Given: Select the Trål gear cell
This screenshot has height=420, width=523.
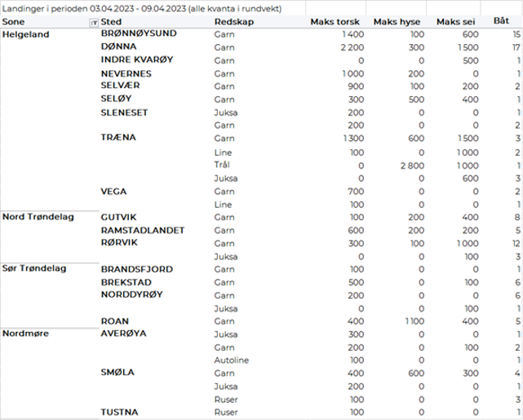Looking at the screenshot, I should point(220,165).
